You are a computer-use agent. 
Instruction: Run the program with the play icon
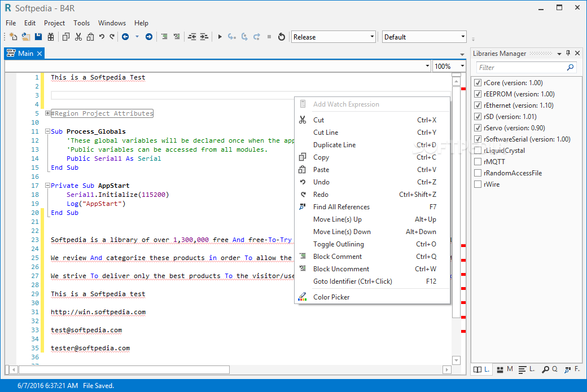(220, 37)
